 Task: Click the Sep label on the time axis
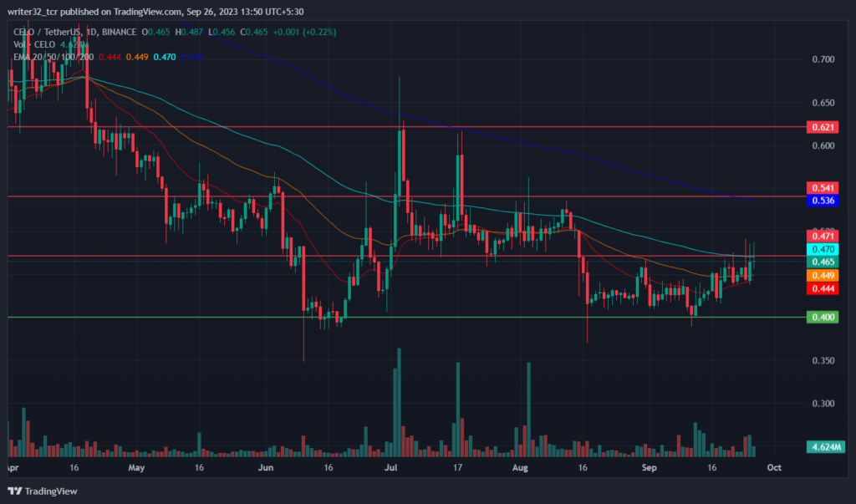click(x=649, y=468)
